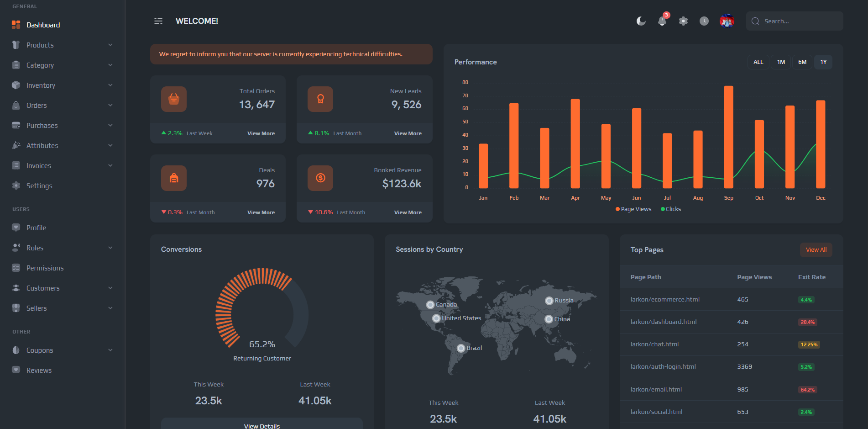Click the Products t-shirt icon
This screenshot has width=868, height=429.
pos(16,45)
